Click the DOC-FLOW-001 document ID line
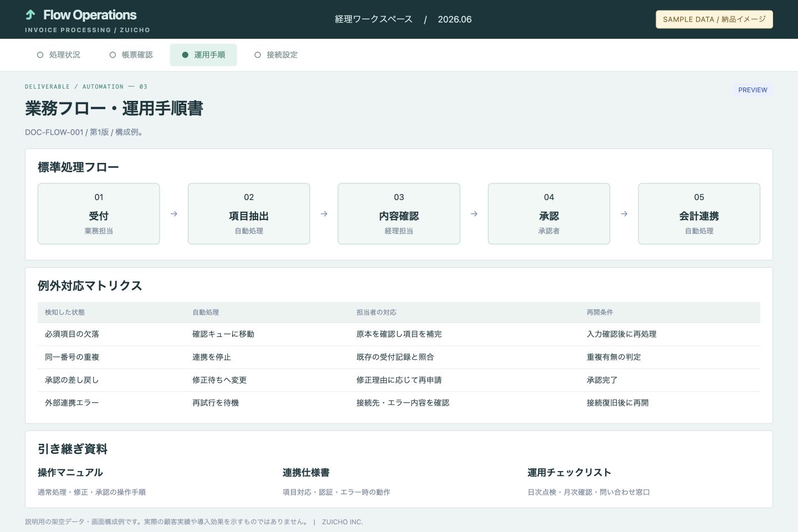The height and width of the screenshot is (532, 798). tap(84, 132)
